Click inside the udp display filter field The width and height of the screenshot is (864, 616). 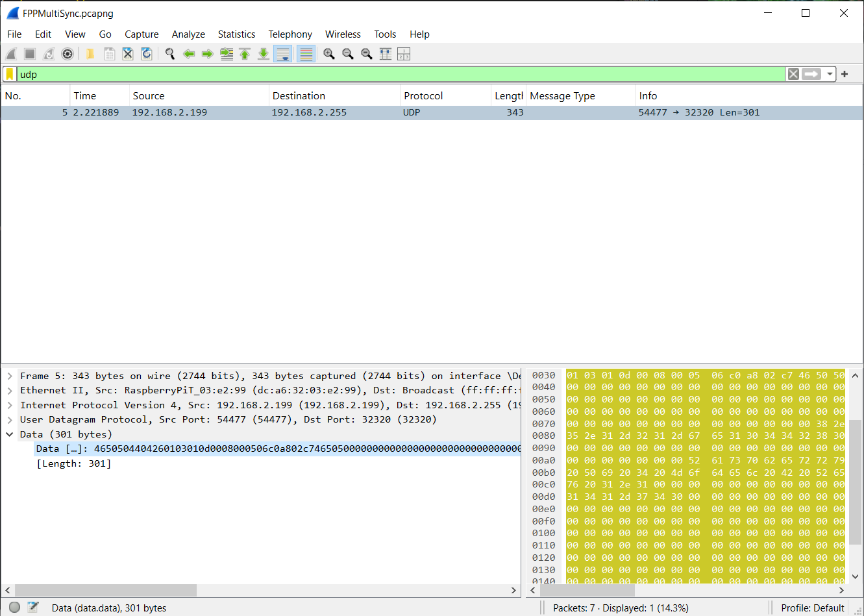(389, 74)
